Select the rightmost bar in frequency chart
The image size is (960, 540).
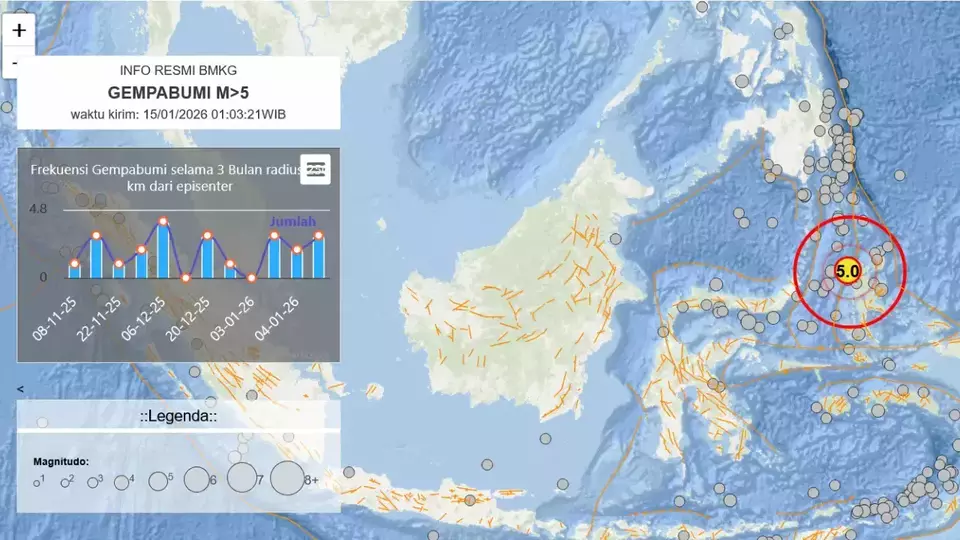click(318, 257)
